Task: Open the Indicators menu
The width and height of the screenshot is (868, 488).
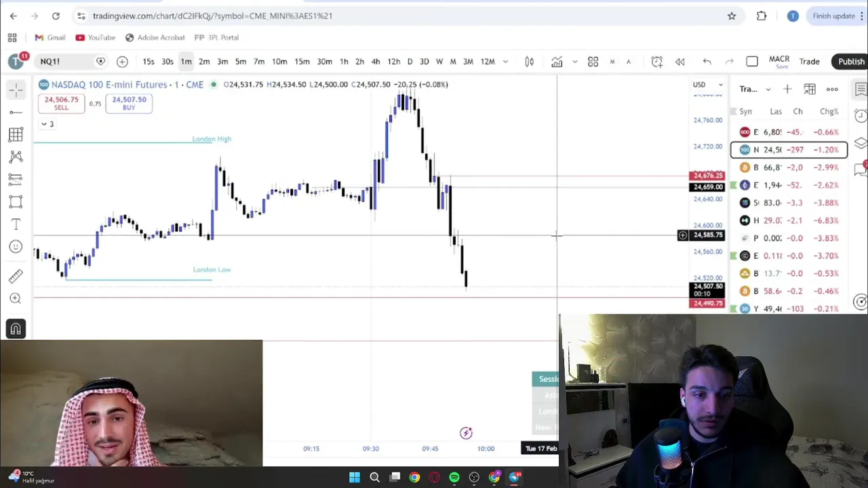Action: (557, 62)
